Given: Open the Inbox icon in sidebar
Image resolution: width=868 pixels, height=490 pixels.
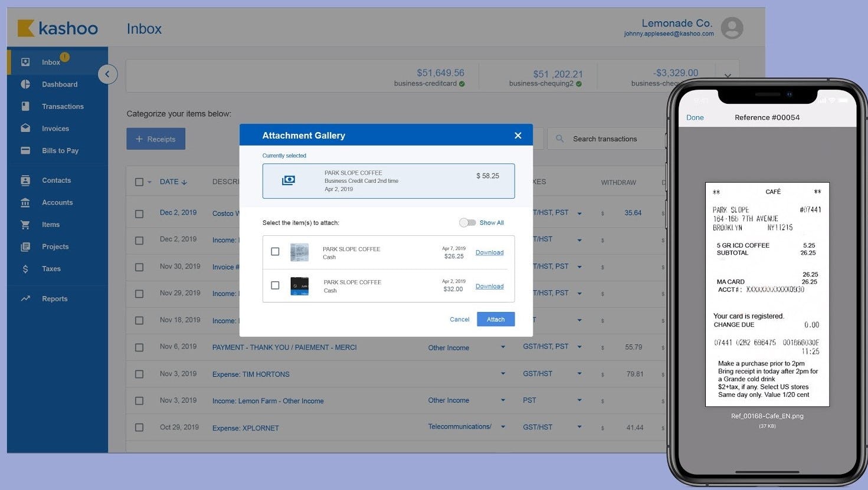Looking at the screenshot, I should click(x=25, y=62).
